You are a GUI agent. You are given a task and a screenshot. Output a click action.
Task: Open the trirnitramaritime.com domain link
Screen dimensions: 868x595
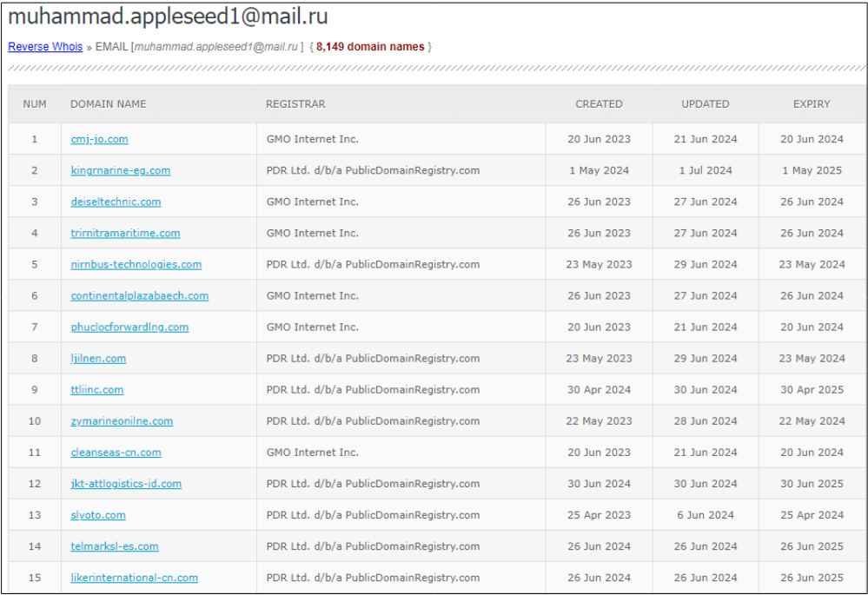point(125,233)
